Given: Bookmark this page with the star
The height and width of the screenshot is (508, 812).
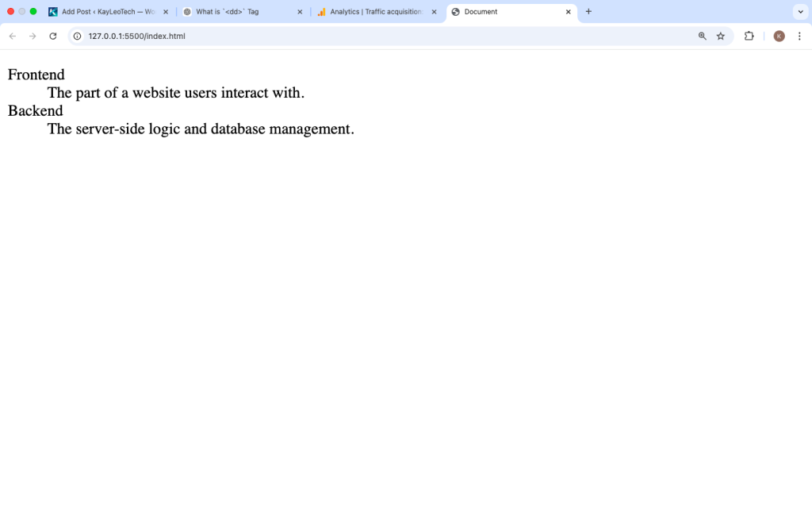Looking at the screenshot, I should [x=721, y=36].
